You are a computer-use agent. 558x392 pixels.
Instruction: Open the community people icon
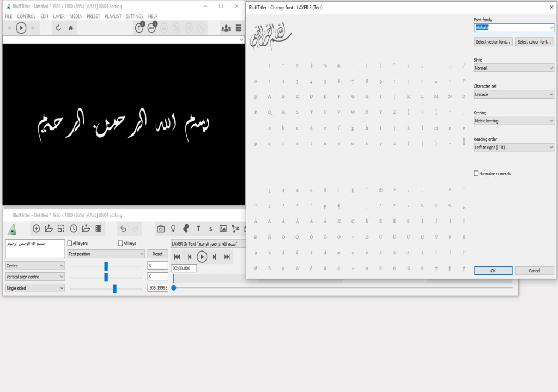(x=226, y=28)
